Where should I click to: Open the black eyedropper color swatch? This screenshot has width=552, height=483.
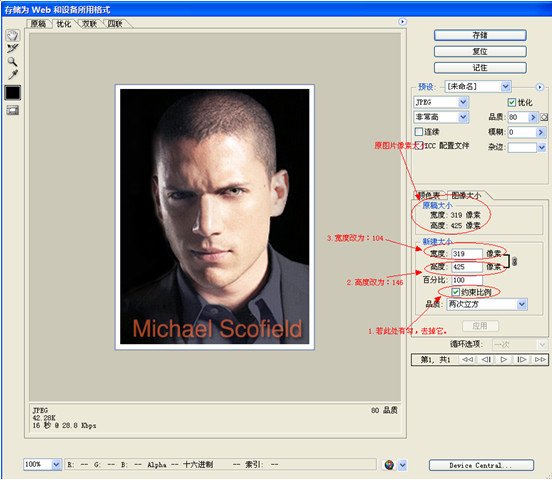(x=13, y=93)
